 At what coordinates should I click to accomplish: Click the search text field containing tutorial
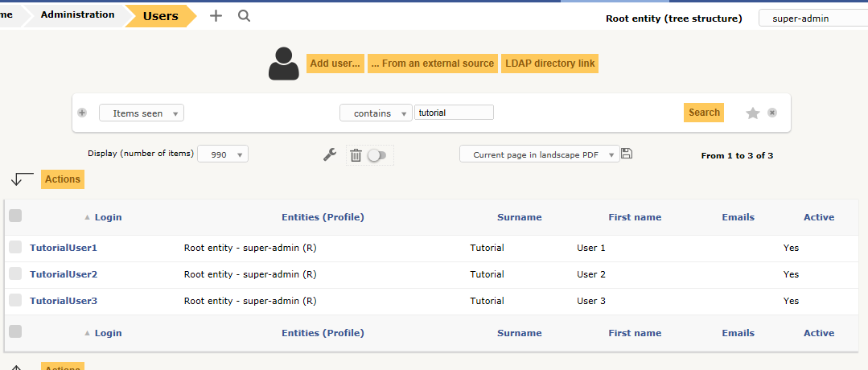[454, 113]
